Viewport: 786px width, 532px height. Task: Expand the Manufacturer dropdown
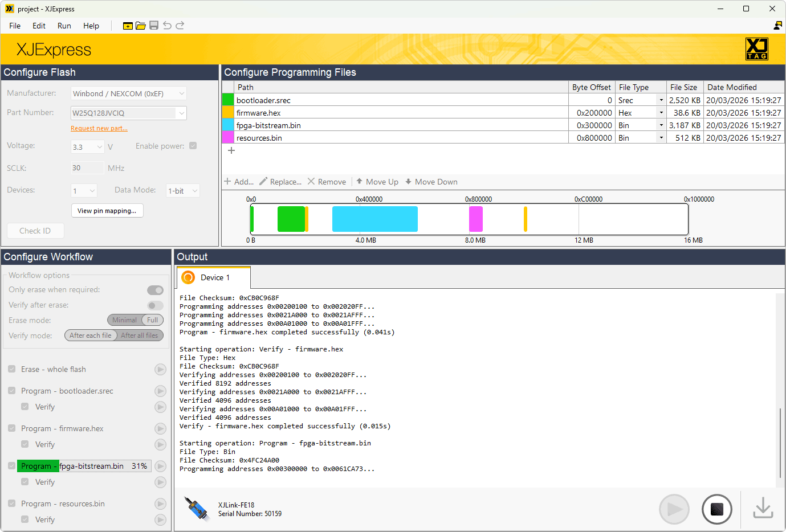[x=182, y=93]
